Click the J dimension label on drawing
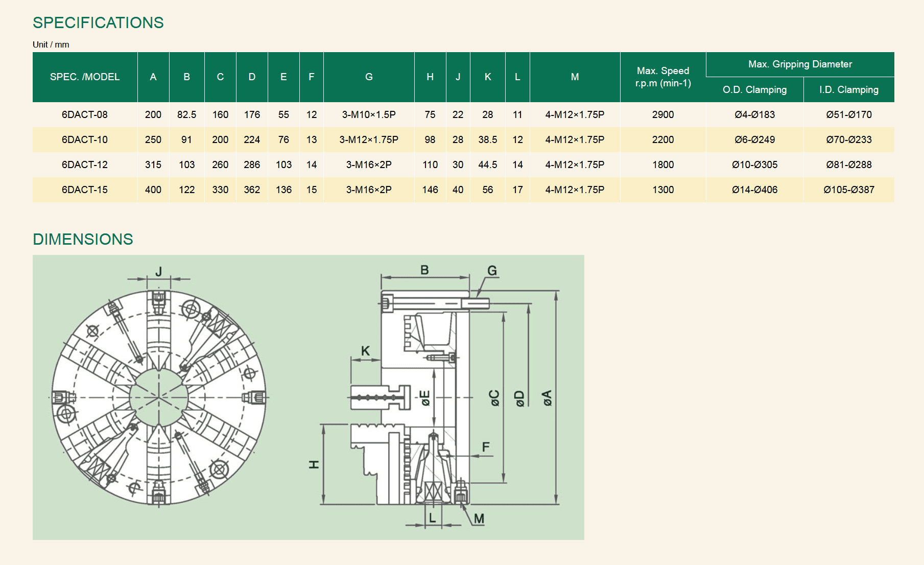The width and height of the screenshot is (924, 565). coord(159,271)
